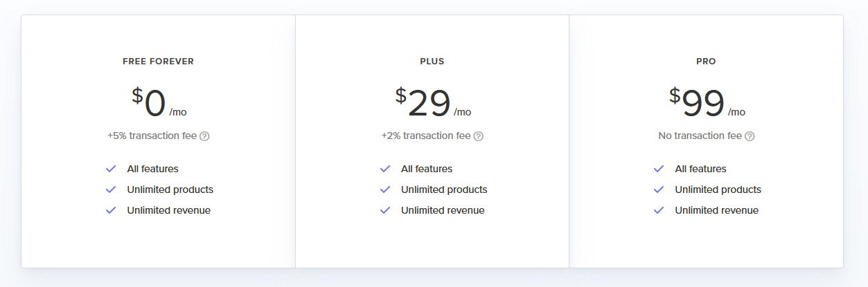Screen dimensions: 868x287
Task: Click the Unlimited products checkmark in Pro plan
Action: [659, 189]
